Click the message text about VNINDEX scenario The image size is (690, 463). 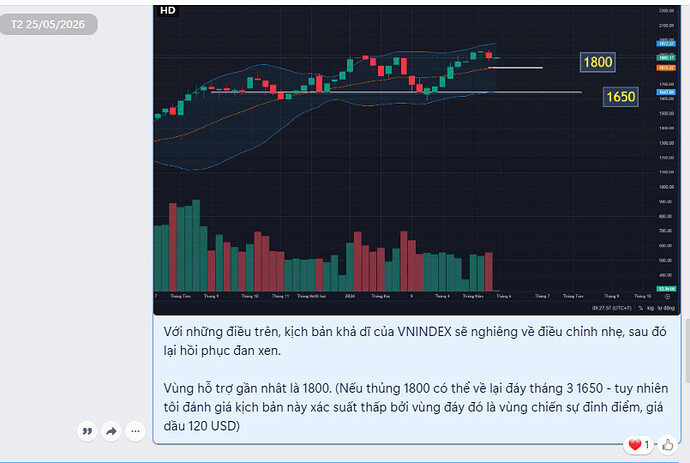pos(415,378)
